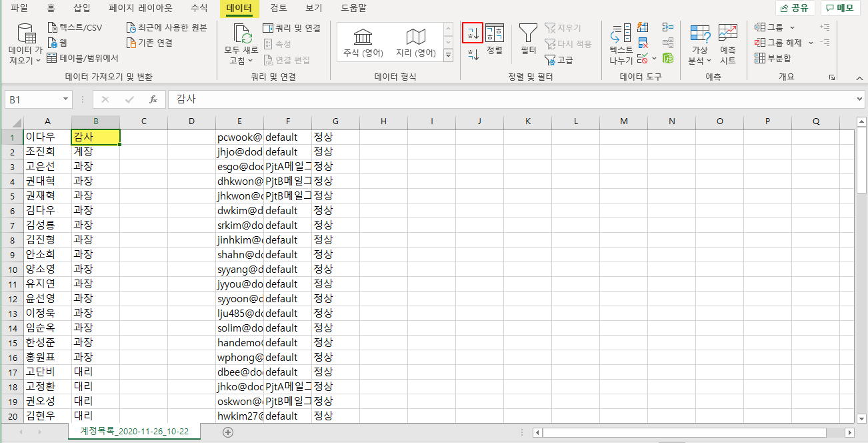The height and width of the screenshot is (443, 868).
Task: Click the 고급 advanced filter button
Action: (x=559, y=60)
